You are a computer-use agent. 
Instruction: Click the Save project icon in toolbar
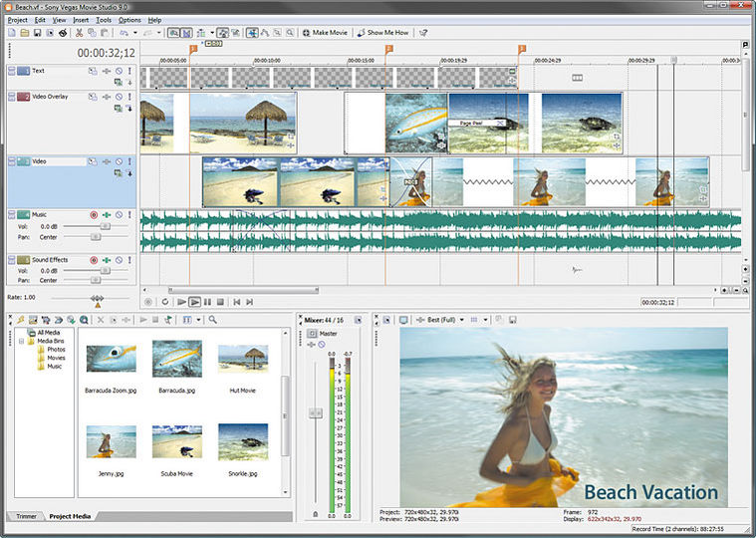click(37, 33)
